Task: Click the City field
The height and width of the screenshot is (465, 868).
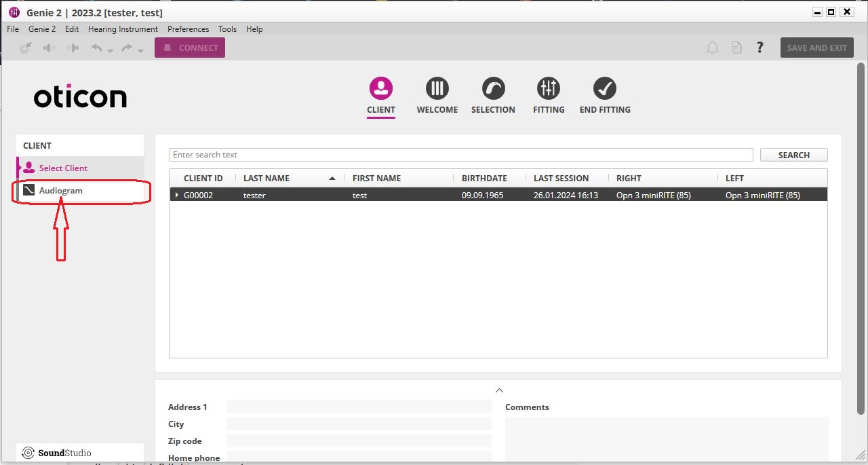Action: click(x=359, y=424)
